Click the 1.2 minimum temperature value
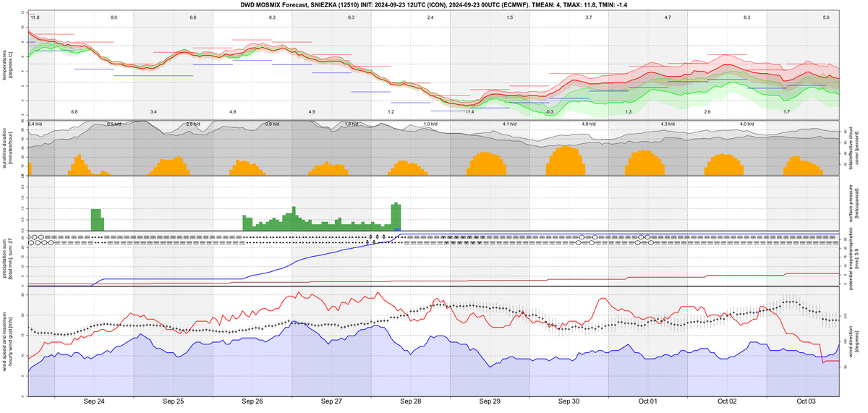The height and width of the screenshot is (413, 868). pyautogui.click(x=391, y=112)
